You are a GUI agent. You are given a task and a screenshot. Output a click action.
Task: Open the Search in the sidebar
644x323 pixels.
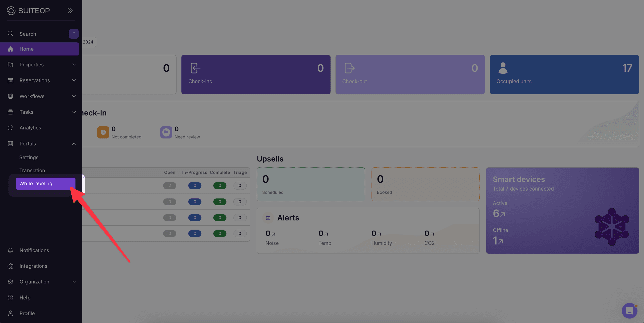(x=10, y=34)
